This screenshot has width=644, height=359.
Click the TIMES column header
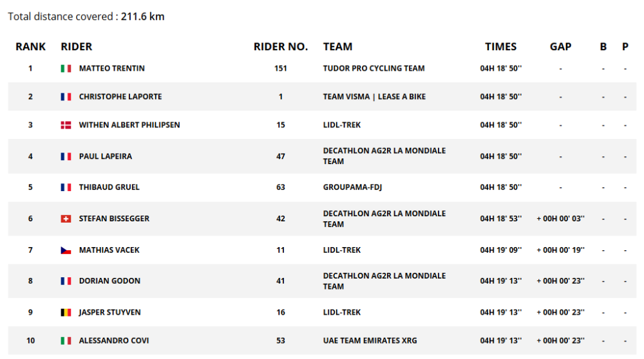(x=500, y=46)
